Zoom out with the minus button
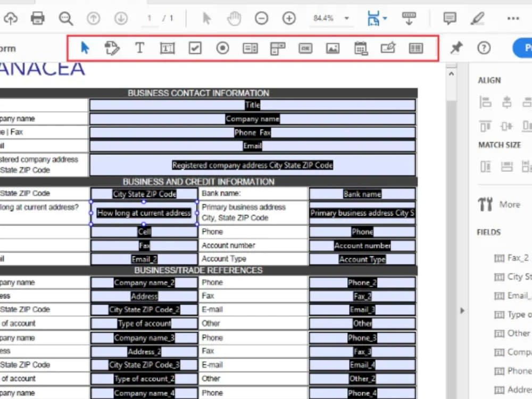 coord(261,18)
